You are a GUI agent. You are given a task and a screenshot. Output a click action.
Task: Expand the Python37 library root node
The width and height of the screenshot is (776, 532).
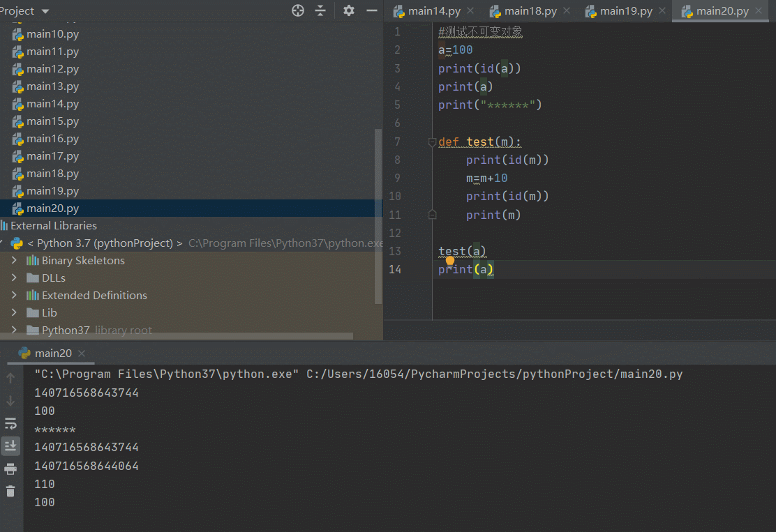coord(14,330)
